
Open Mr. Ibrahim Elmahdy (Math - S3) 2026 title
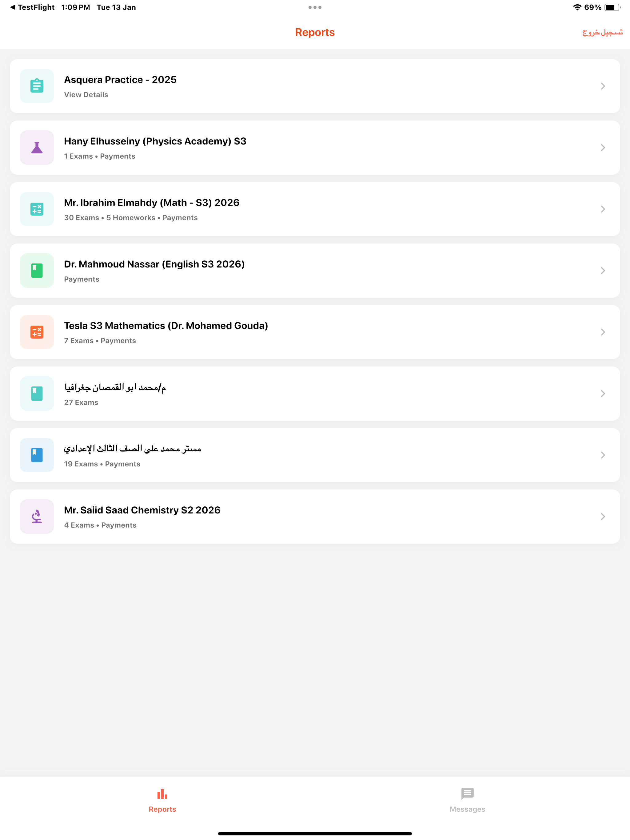click(x=152, y=202)
